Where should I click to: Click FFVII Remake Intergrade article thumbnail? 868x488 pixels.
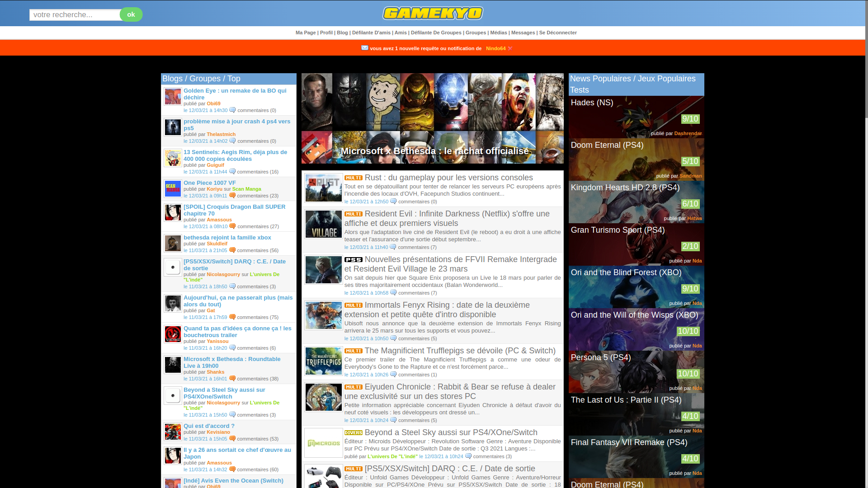[x=323, y=270]
